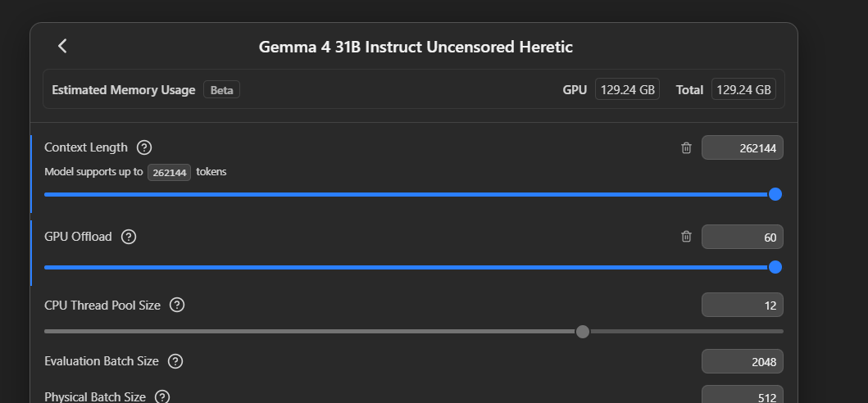The height and width of the screenshot is (403, 868).
Task: Open CPU Thread Pool Size help icon
Action: click(176, 305)
